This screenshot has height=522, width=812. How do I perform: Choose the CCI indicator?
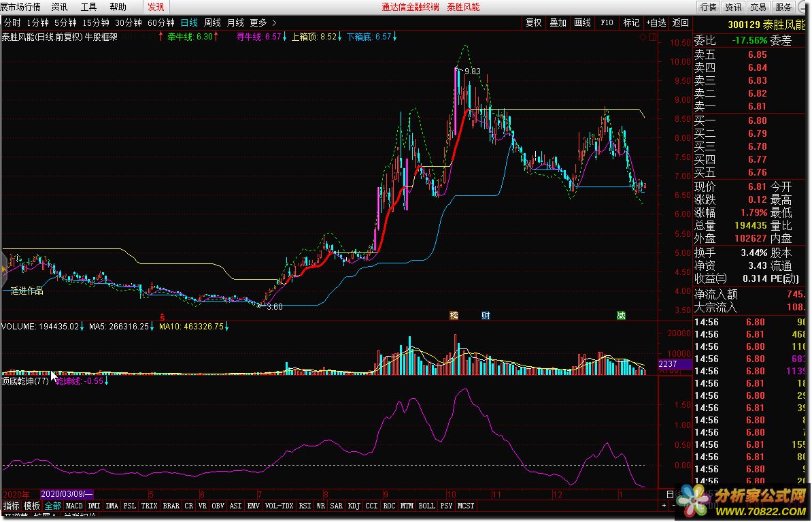coord(371,506)
